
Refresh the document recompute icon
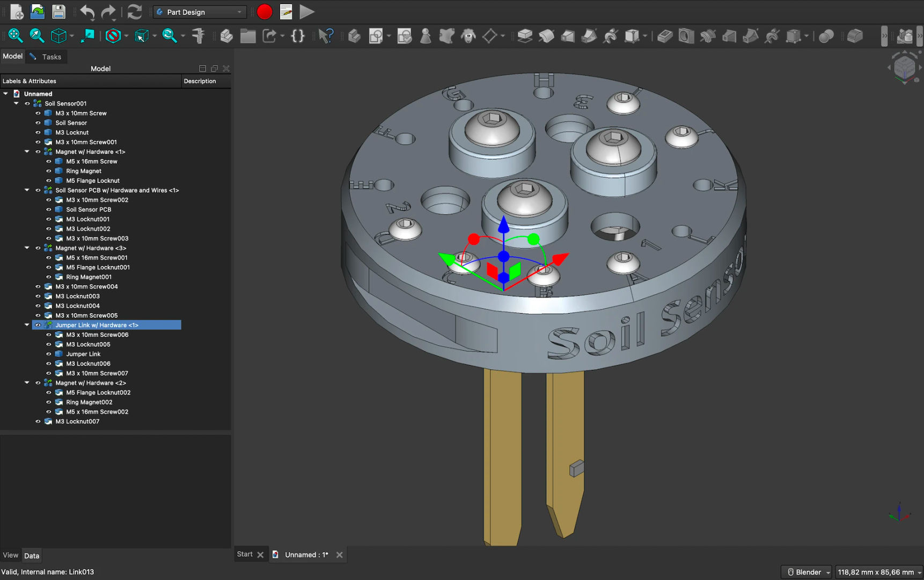[134, 12]
